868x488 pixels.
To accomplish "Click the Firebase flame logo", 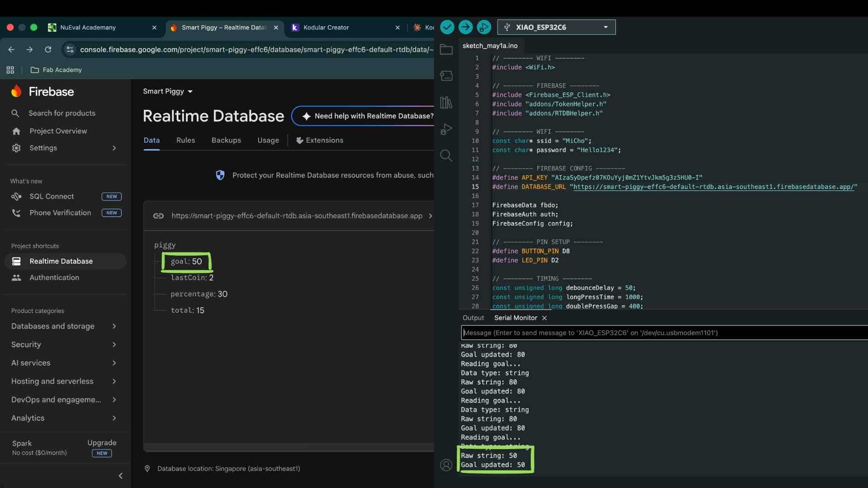I will tap(17, 91).
